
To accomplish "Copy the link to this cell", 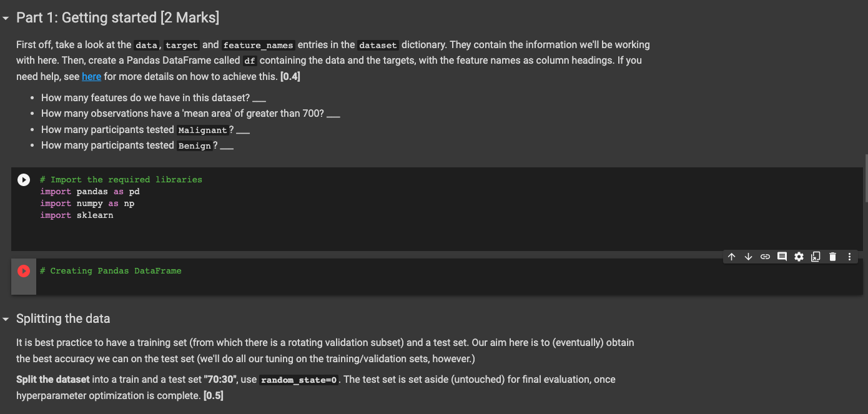I will [x=765, y=256].
